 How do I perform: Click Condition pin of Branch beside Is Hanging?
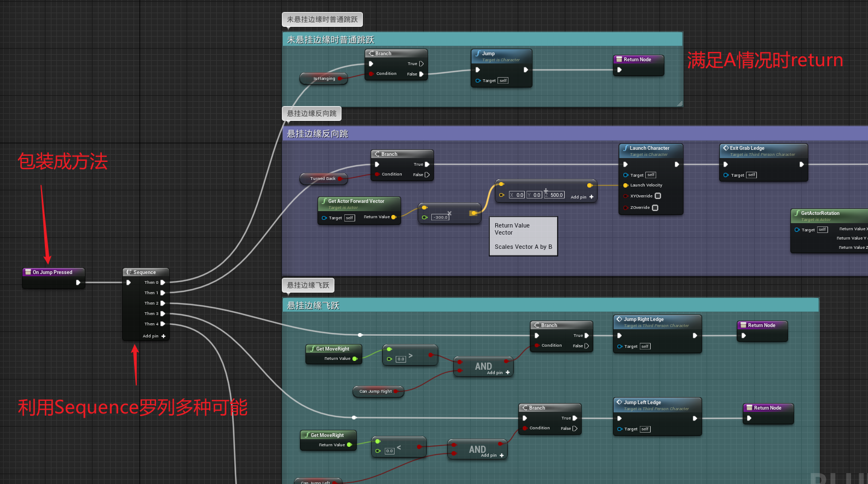pyautogui.click(x=371, y=74)
